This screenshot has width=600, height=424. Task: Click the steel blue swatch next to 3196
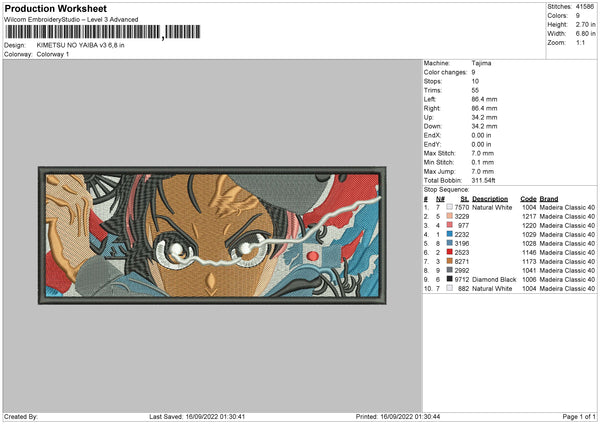click(449, 243)
